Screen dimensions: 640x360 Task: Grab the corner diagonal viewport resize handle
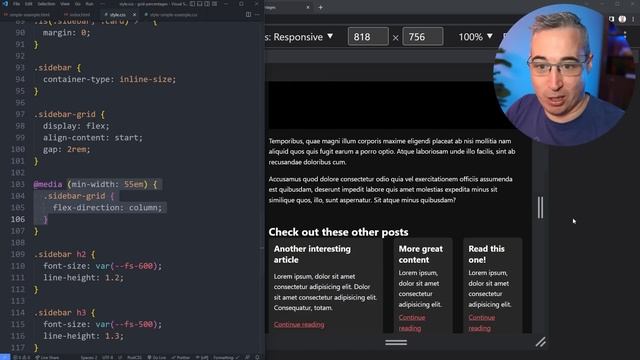pos(541,342)
